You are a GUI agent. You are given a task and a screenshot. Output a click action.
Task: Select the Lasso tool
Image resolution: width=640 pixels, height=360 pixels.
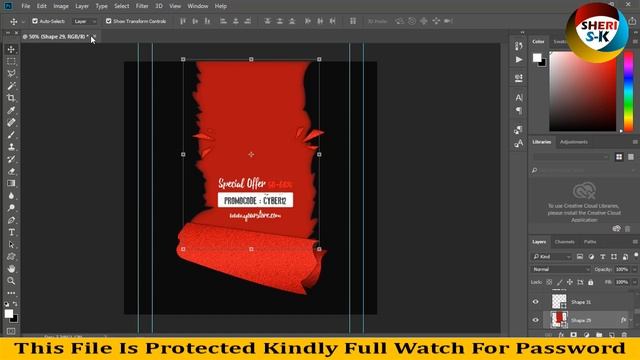point(11,73)
